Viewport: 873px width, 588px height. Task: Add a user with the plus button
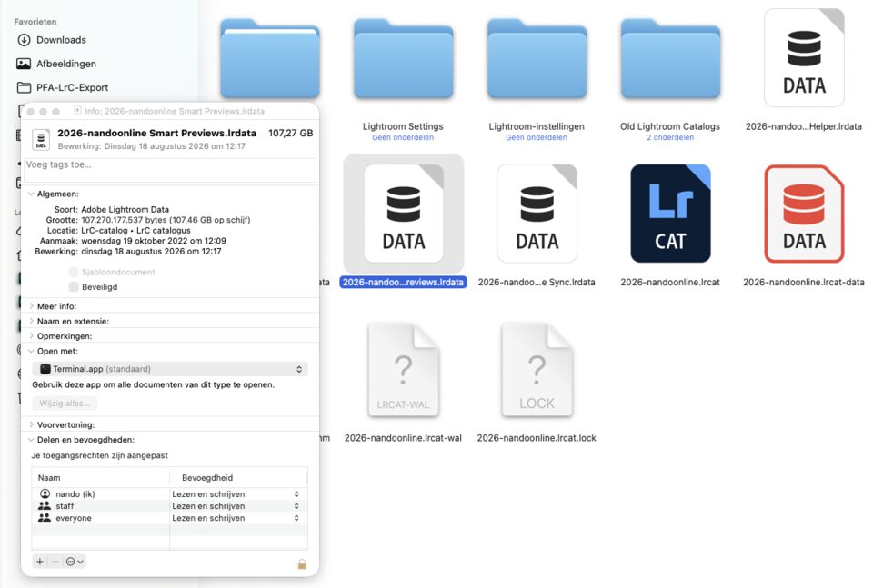39,562
